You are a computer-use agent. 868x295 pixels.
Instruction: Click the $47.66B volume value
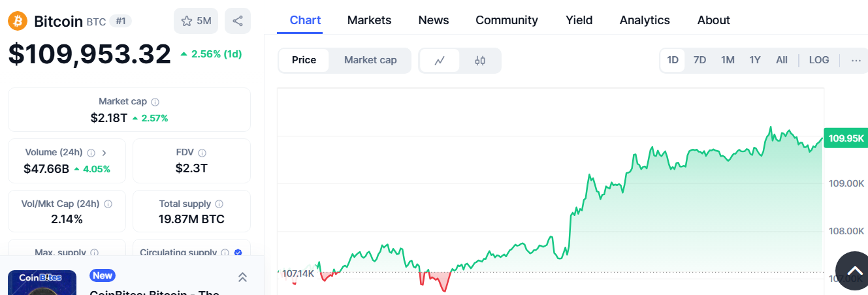[46, 169]
